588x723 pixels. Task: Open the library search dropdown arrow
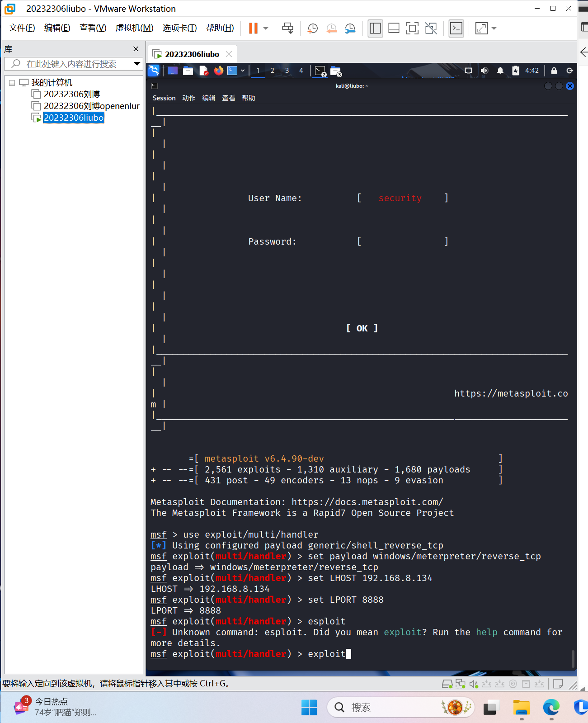click(x=137, y=64)
